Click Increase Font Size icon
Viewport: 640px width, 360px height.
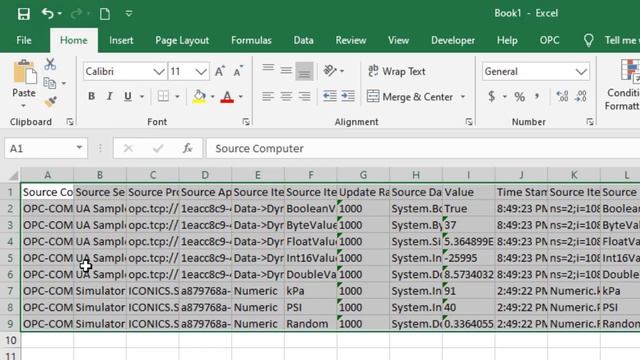click(x=220, y=71)
